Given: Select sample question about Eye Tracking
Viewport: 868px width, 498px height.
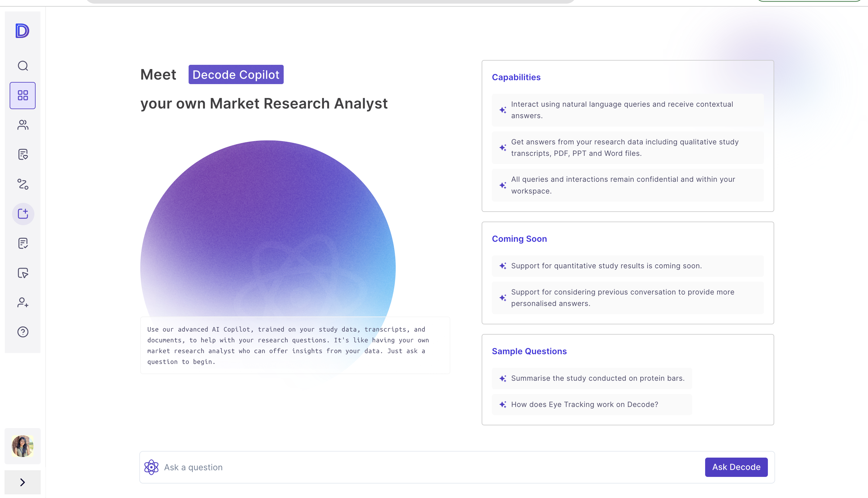Looking at the screenshot, I should coord(591,404).
